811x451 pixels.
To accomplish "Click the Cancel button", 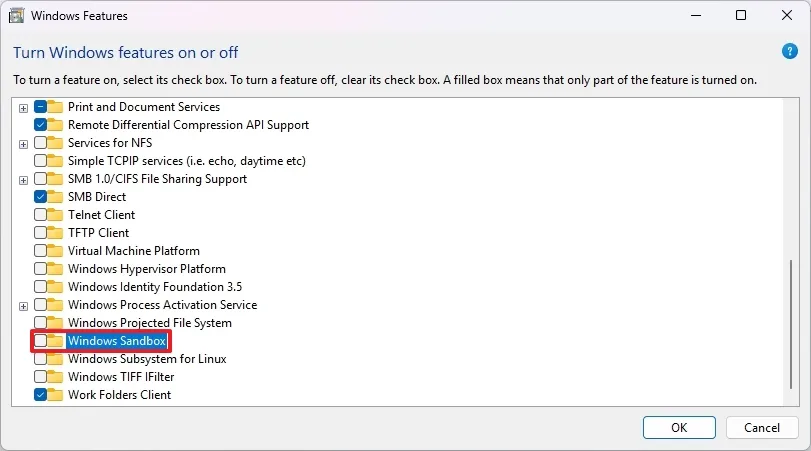I will tap(755, 428).
